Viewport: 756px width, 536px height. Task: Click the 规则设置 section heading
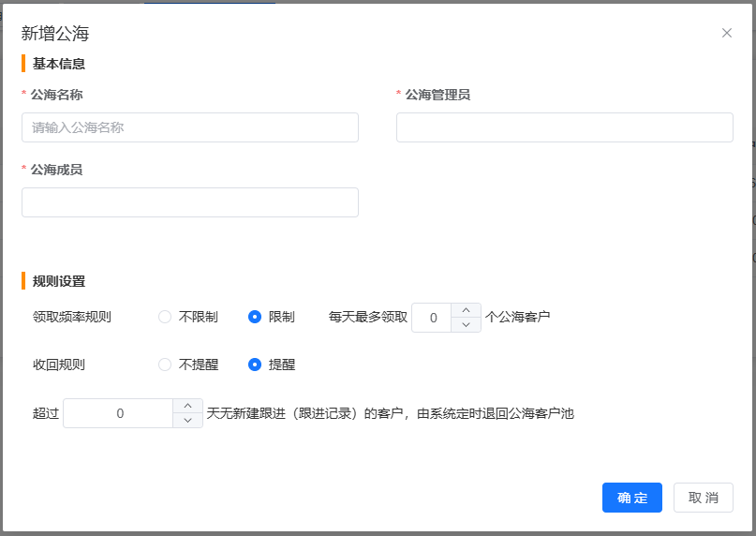59,281
